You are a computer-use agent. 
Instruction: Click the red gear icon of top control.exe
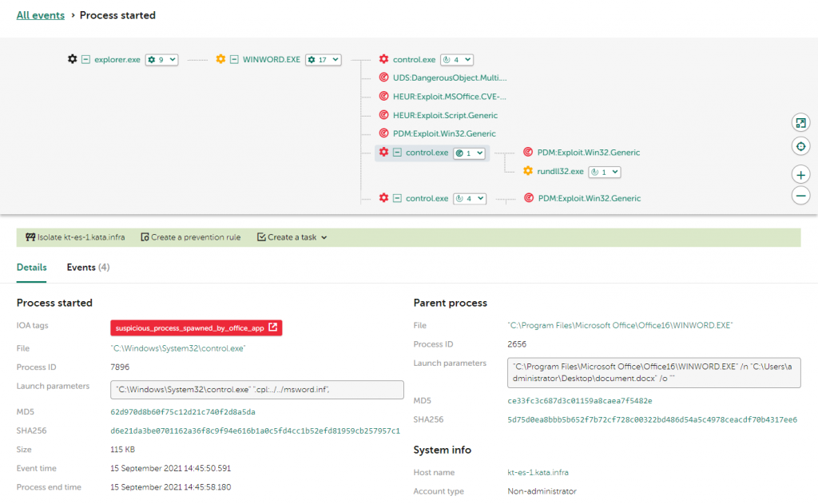384,59
